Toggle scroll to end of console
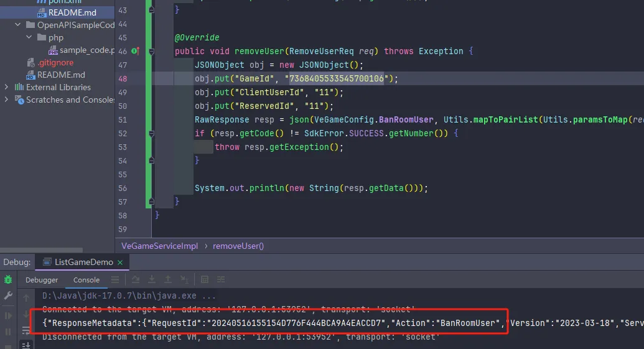 point(26,345)
